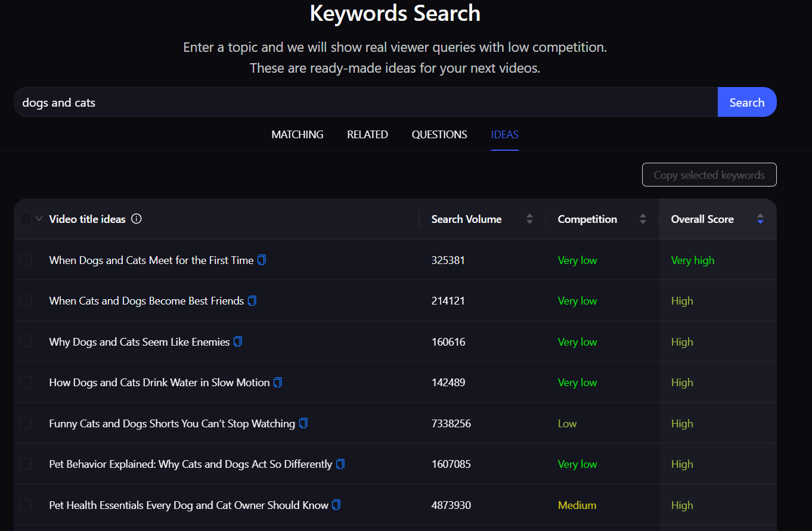Click search volume value 160616
Viewport: 812px width, 531px height.
click(x=448, y=341)
